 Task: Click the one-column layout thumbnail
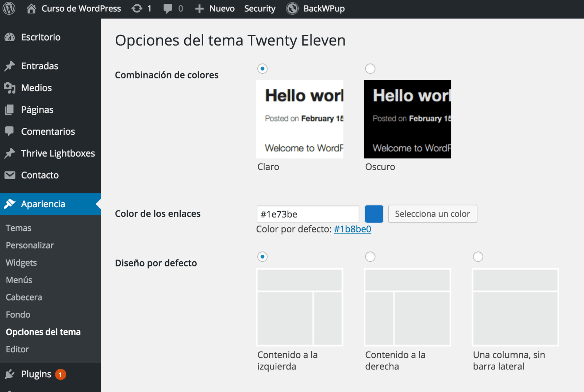coord(515,307)
